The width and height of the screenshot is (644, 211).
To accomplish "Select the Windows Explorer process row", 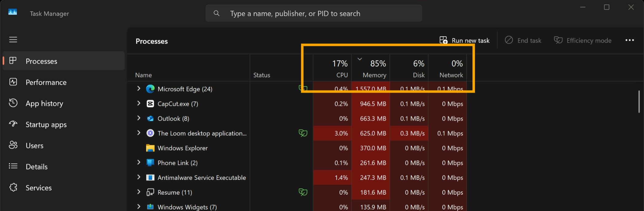I will (x=297, y=148).
